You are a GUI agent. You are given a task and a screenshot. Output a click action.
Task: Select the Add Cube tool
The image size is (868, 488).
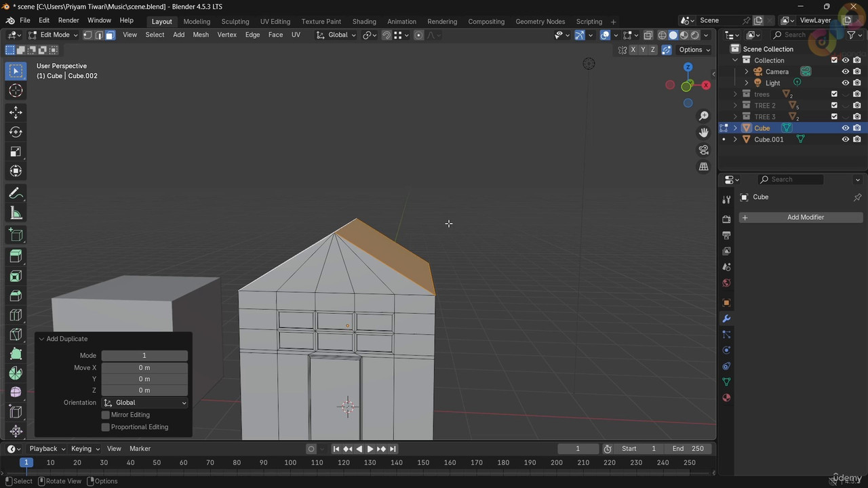click(16, 235)
